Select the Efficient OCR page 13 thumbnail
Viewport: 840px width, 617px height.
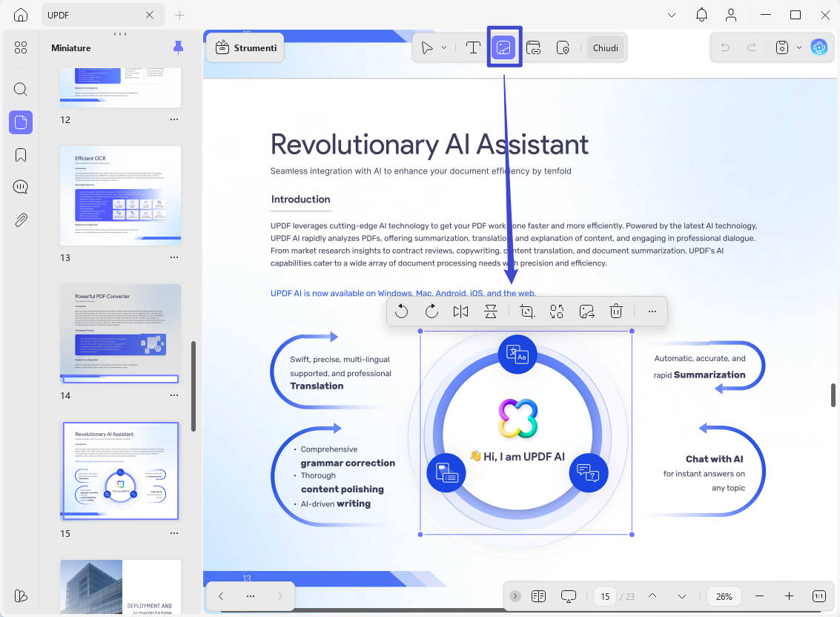tap(121, 195)
